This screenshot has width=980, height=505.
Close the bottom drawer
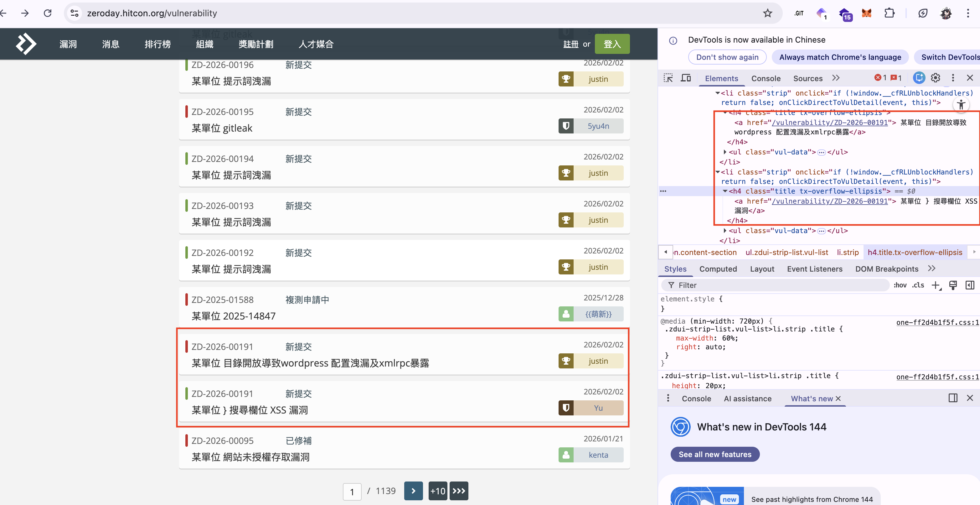pos(970,398)
